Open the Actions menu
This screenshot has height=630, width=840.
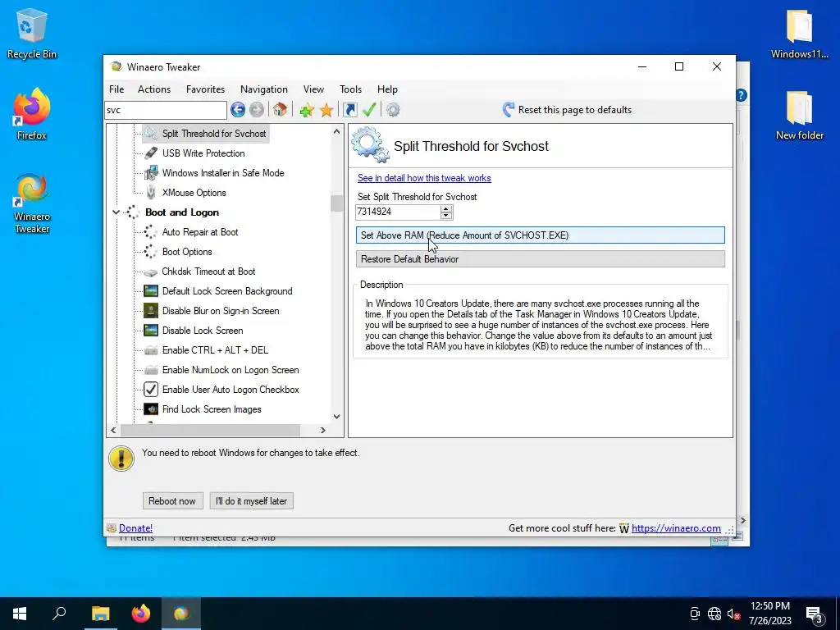tap(154, 89)
